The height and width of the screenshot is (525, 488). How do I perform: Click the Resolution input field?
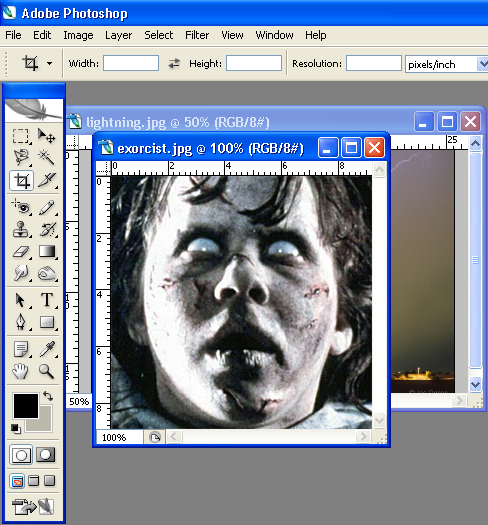click(x=374, y=63)
